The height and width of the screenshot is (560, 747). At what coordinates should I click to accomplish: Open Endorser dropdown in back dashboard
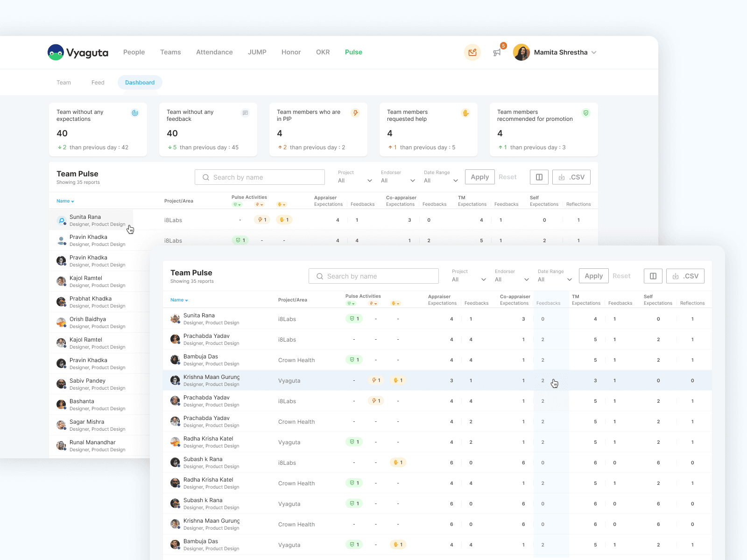(398, 181)
